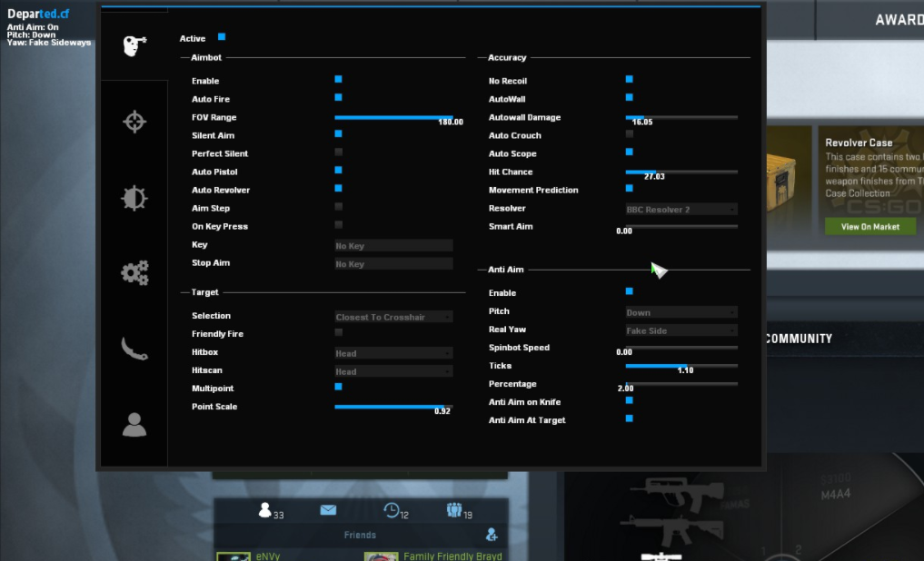924x561 pixels.
Task: Click the Revolver Case title
Action: [x=859, y=143]
